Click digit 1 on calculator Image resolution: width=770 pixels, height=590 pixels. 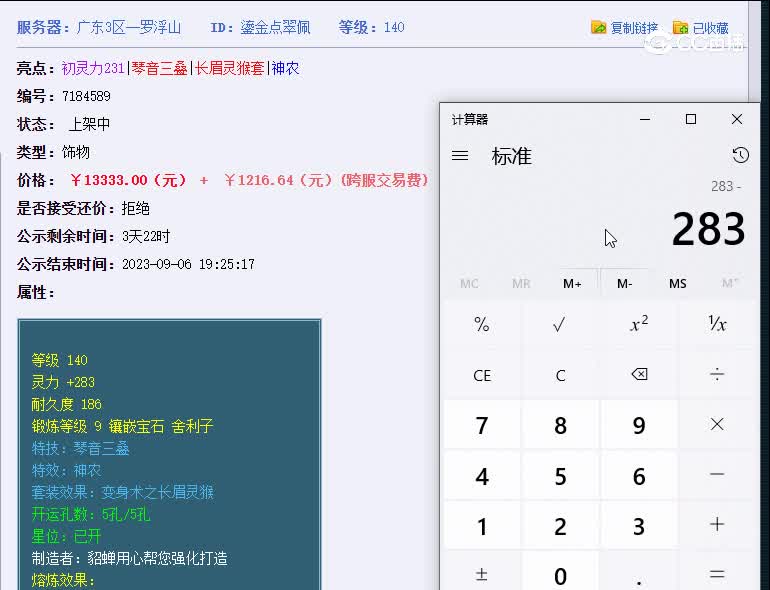click(482, 525)
